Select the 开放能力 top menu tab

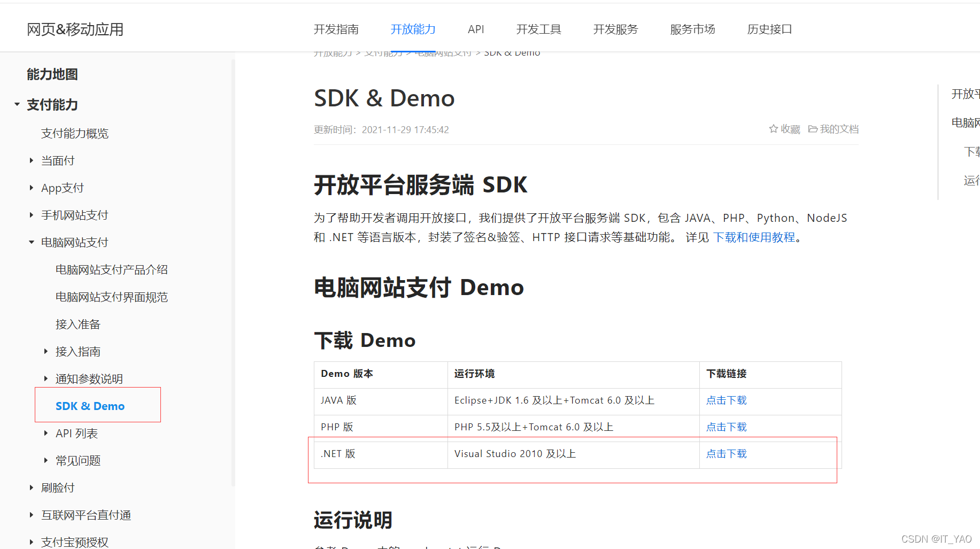(413, 29)
